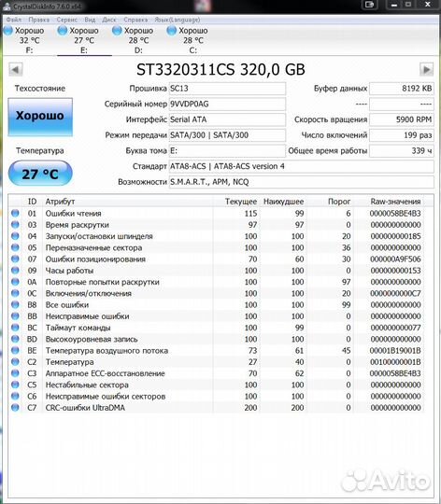Click raw value 000000A9F506
The width and height of the screenshot is (441, 504).
click(395, 259)
